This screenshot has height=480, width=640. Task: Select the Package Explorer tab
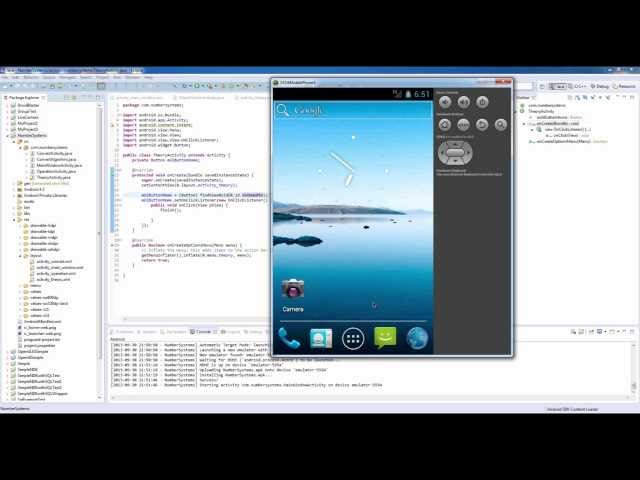24,98
